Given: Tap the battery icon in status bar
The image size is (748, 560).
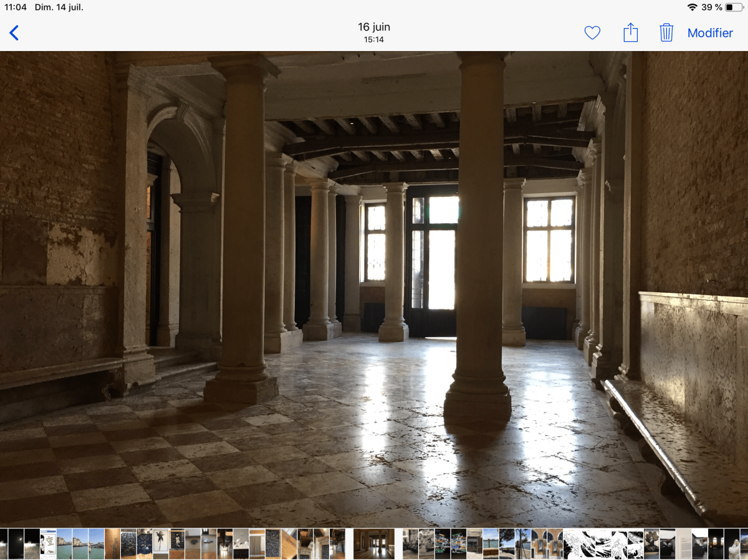Looking at the screenshot, I should [734, 7].
